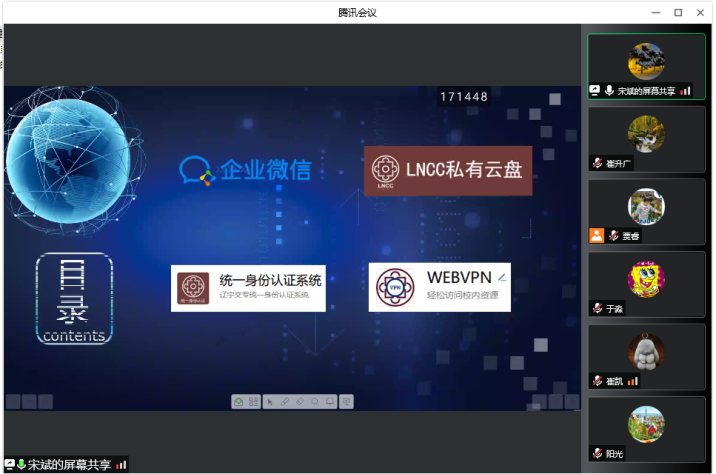This screenshot has height=474, width=716.
Task: Click the grid layout icon in slide toolbar
Action: tap(253, 402)
